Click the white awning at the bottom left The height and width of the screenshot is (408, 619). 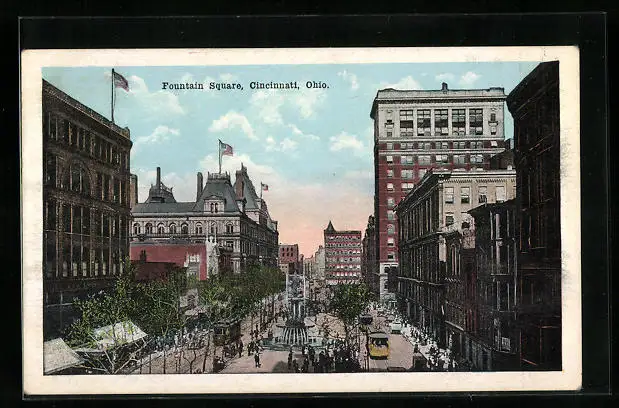121,333
